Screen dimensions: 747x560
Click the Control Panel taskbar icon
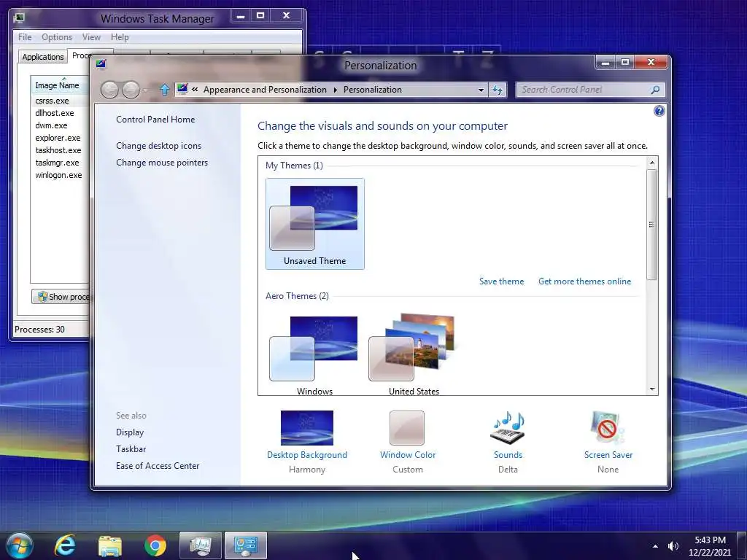246,545
